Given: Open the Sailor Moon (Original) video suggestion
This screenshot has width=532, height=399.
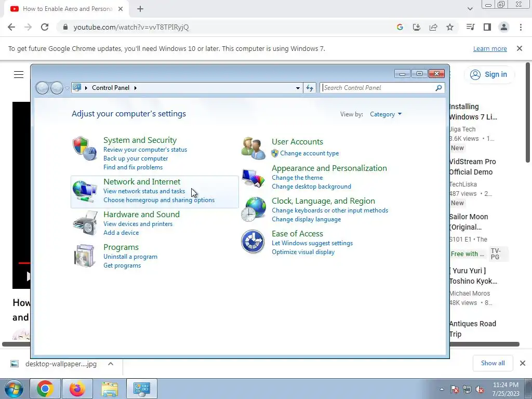Looking at the screenshot, I should [468, 222].
